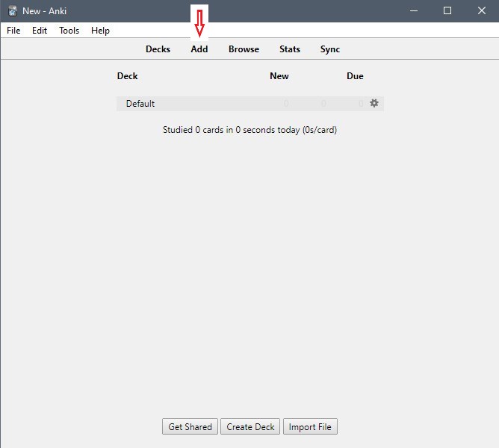Screen dimensions: 499x448
Task: Close the Anki window
Action: 482,10
